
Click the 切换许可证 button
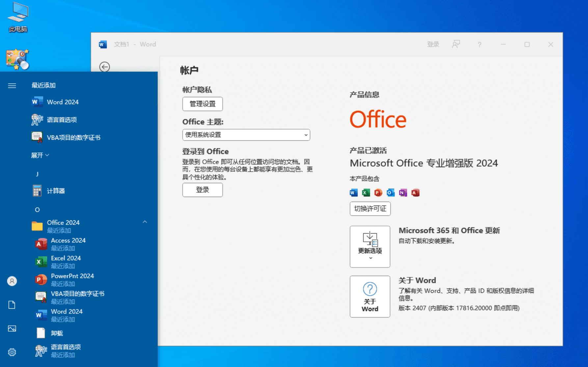click(x=370, y=209)
